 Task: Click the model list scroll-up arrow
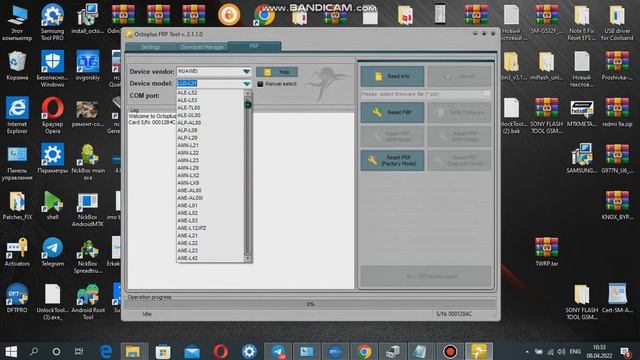247,93
